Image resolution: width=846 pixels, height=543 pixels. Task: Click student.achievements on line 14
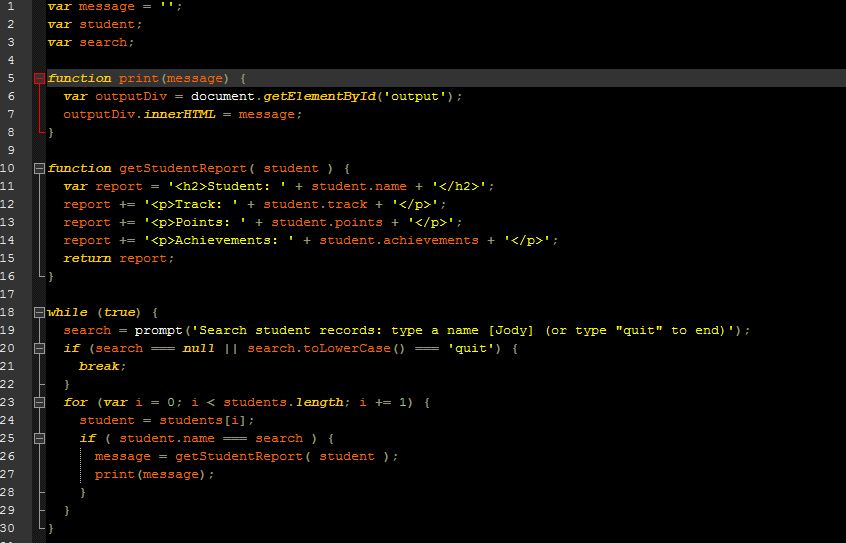click(399, 240)
